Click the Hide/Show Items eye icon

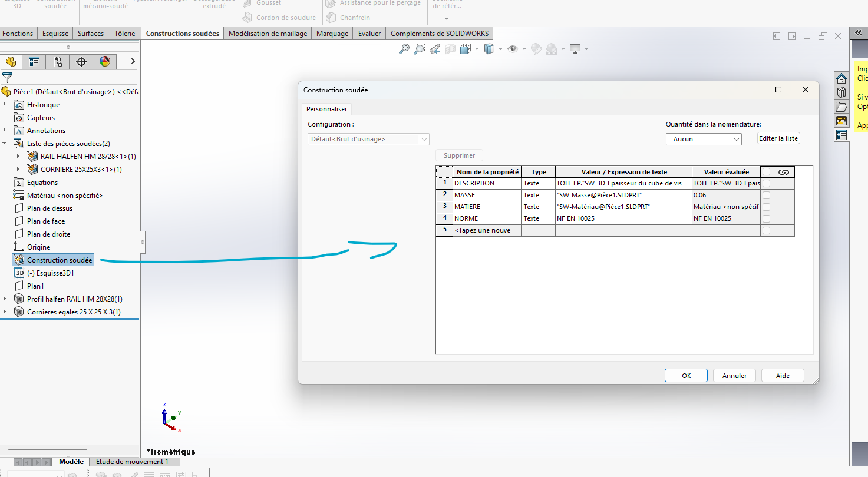tap(513, 49)
